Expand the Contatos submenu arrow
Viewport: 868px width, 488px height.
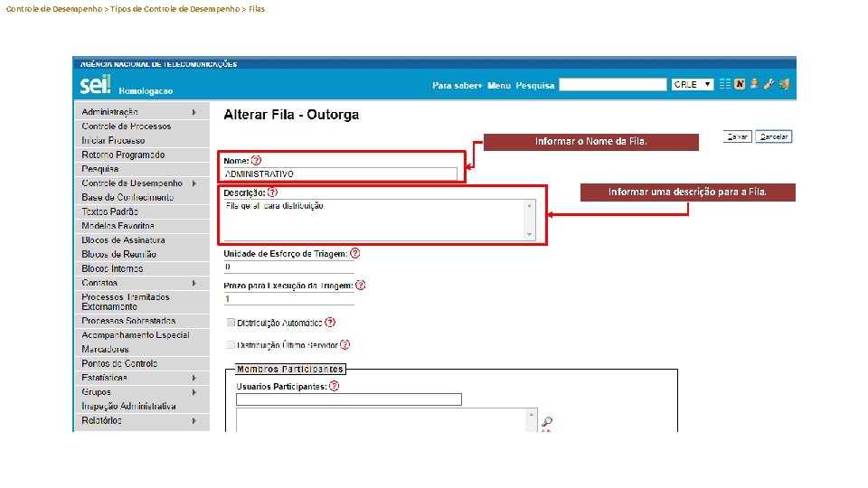point(193,283)
